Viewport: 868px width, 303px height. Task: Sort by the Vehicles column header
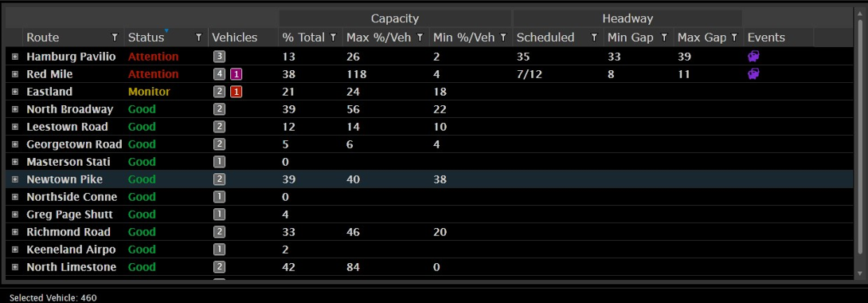[x=235, y=37]
